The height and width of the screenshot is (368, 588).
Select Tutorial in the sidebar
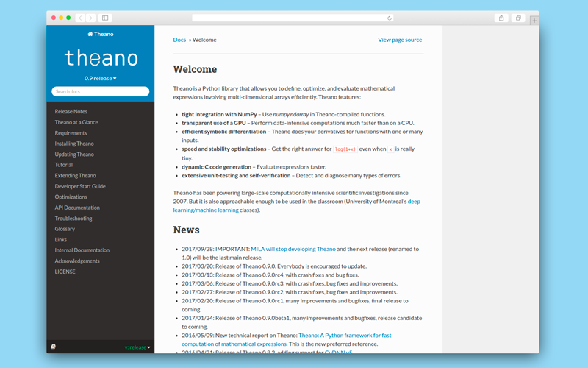point(64,165)
